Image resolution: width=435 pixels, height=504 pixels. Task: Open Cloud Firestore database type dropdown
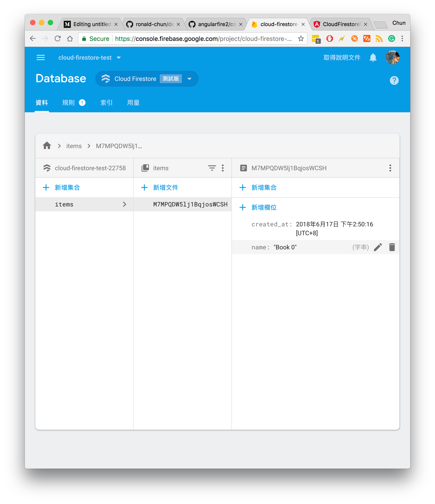tap(189, 78)
